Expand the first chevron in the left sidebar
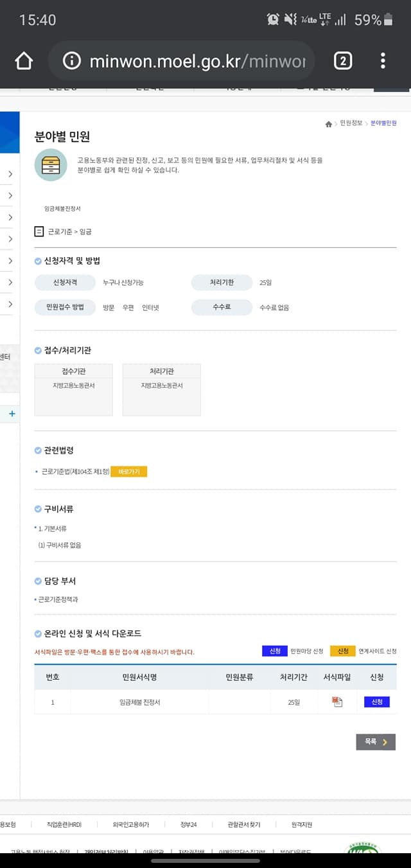Screen dimensions: 411x868 (12, 173)
